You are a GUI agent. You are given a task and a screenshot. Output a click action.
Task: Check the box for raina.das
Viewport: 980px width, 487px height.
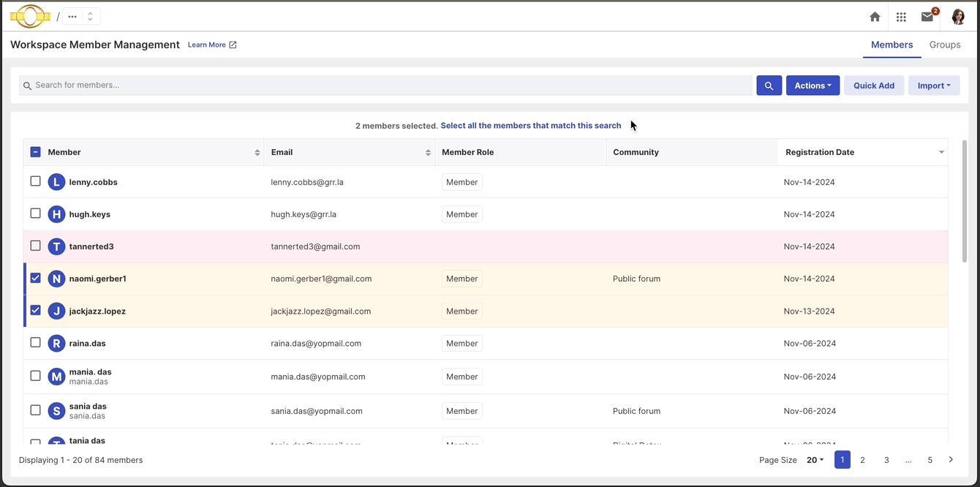(x=35, y=342)
